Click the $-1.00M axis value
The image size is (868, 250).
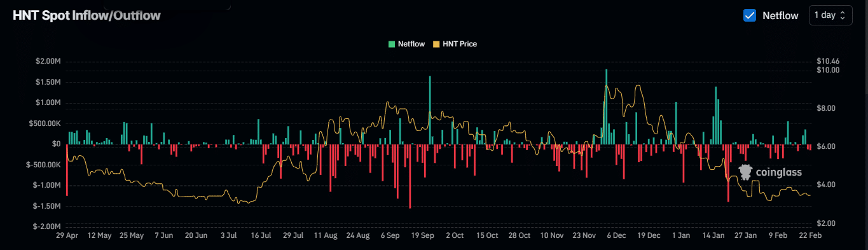tap(48, 185)
